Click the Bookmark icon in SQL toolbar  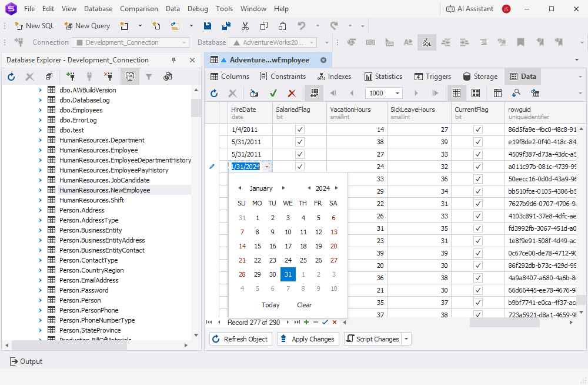coord(520,42)
